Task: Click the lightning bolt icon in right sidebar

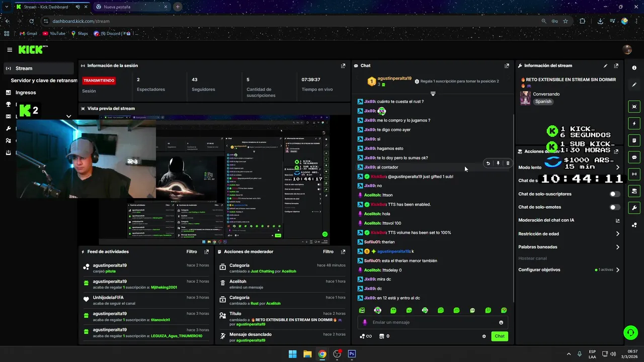Action: (x=634, y=123)
